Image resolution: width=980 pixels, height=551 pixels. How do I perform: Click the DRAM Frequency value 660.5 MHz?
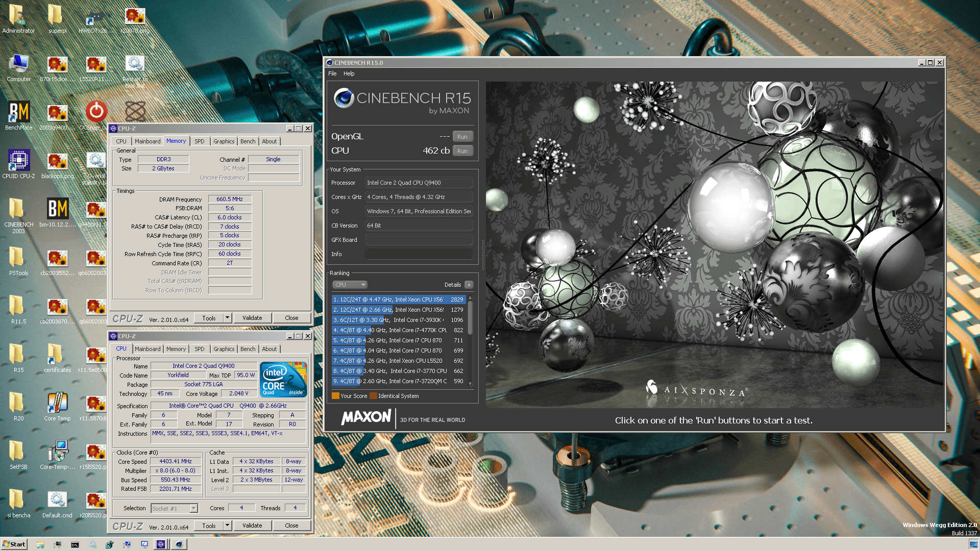(230, 199)
